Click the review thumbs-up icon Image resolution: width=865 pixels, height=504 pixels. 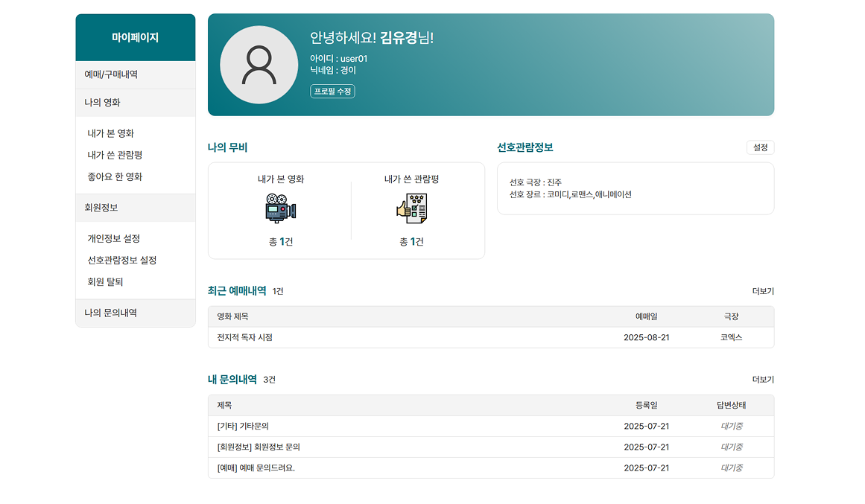click(411, 208)
